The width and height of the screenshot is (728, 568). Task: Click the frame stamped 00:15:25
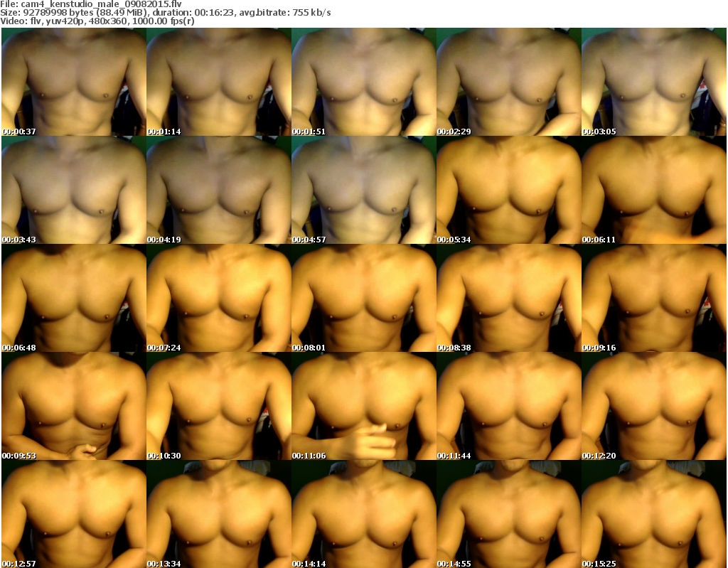653,514
